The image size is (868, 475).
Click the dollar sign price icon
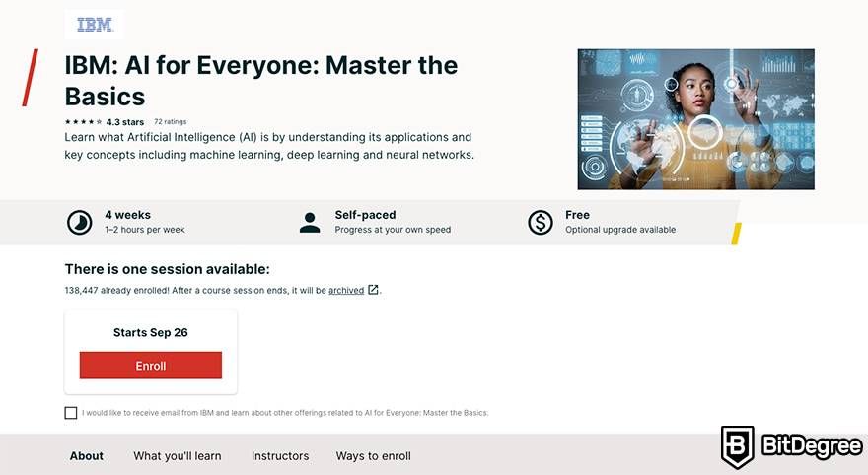tap(541, 223)
